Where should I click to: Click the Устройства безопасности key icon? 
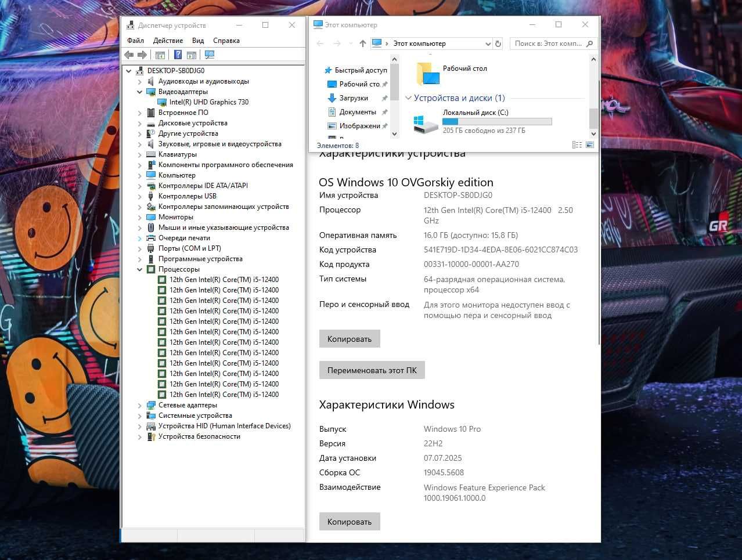pos(151,436)
